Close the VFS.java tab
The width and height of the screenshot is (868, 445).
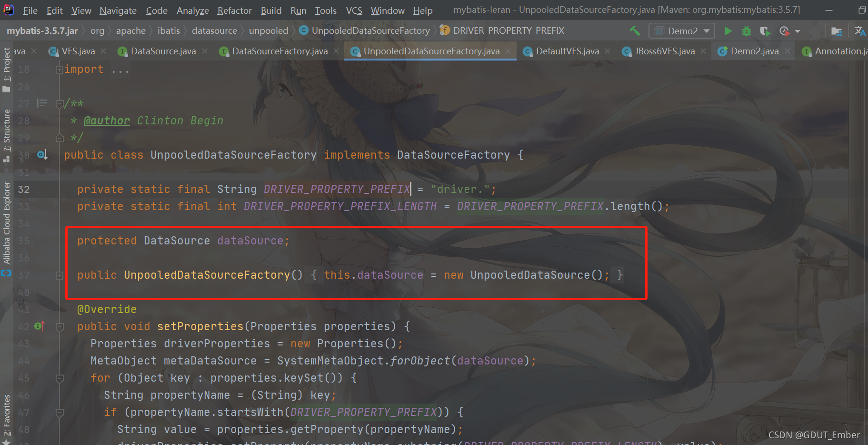(104, 51)
